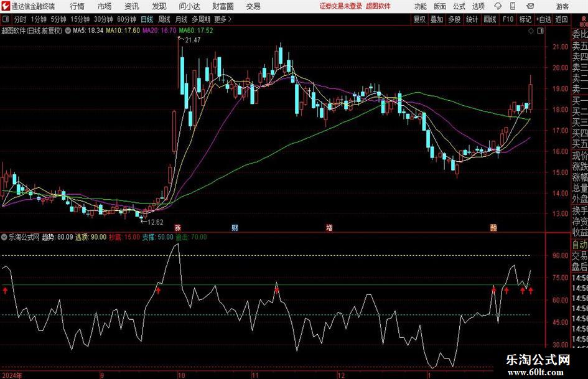Switch to 30分钟 chart period
This screenshot has width=588, height=379.
pos(103,19)
